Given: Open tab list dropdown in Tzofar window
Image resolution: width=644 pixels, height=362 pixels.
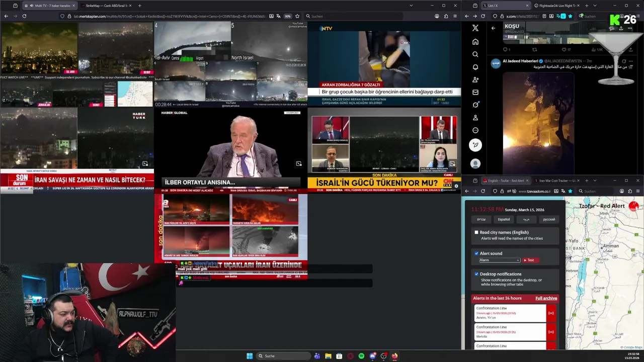Looking at the screenshot, I should coord(594,180).
